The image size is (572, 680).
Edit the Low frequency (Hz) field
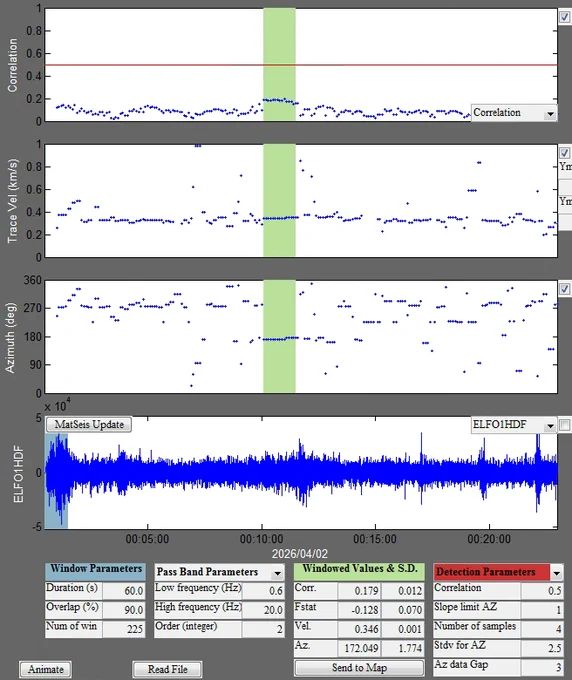[x=263, y=591]
